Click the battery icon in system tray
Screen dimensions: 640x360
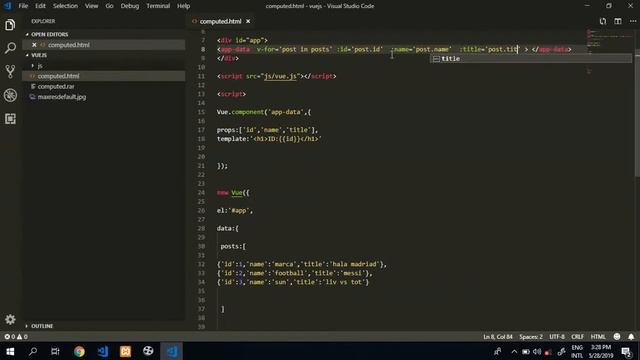click(526, 351)
